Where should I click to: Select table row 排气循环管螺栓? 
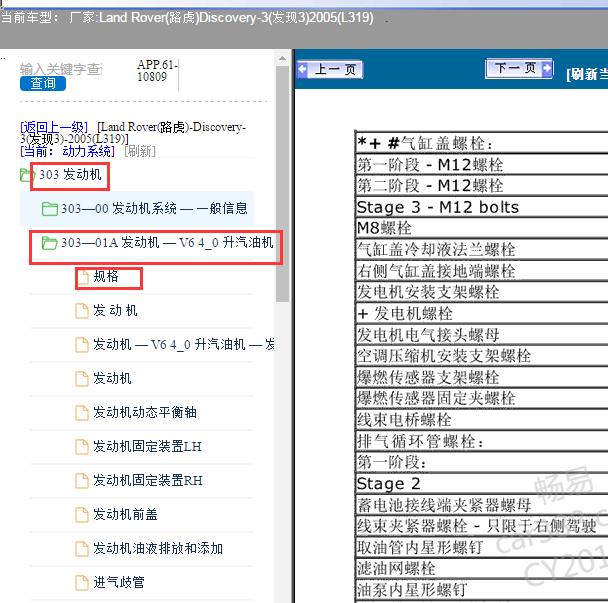[x=482, y=441]
